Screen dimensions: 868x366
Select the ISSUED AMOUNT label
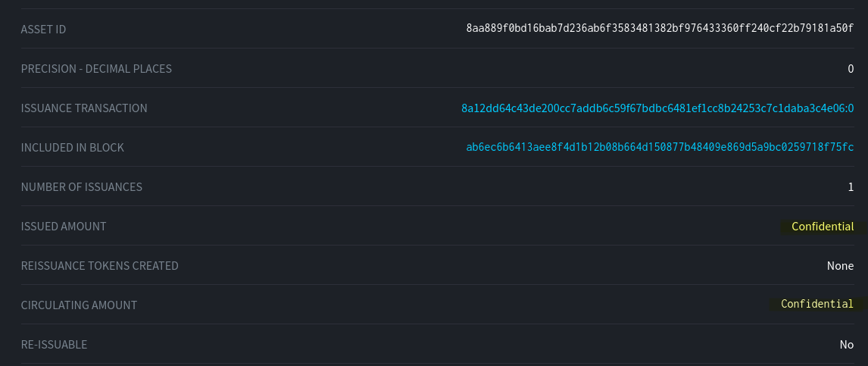64,227
